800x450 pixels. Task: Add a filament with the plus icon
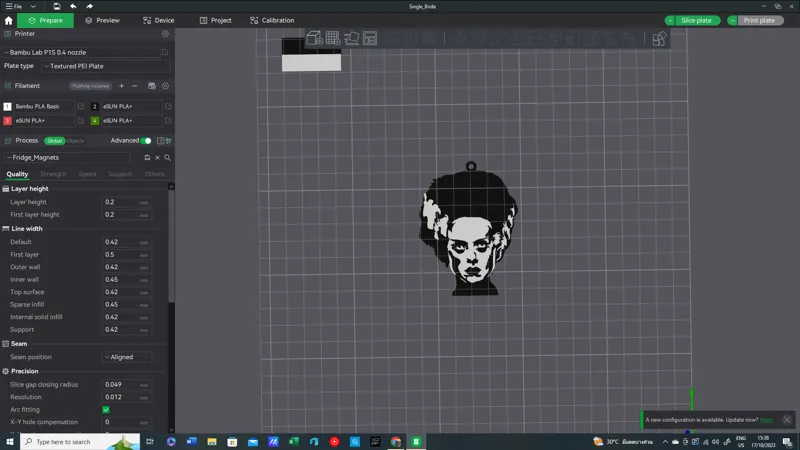[x=121, y=86]
